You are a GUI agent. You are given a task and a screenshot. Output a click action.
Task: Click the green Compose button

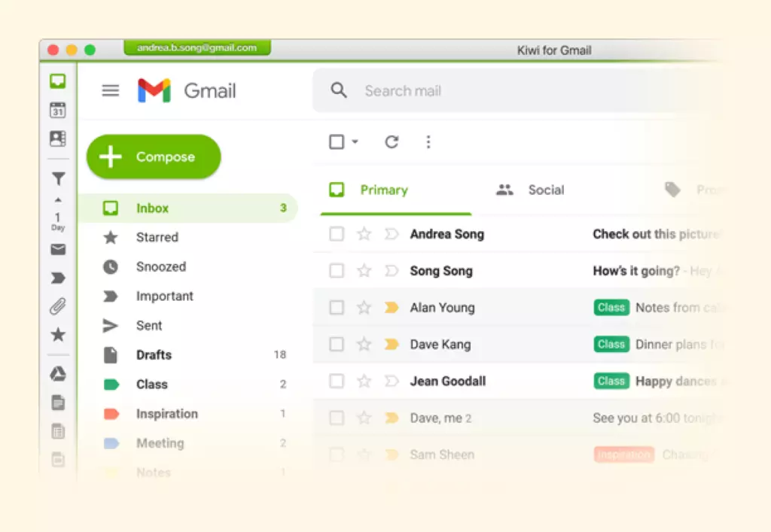(154, 157)
